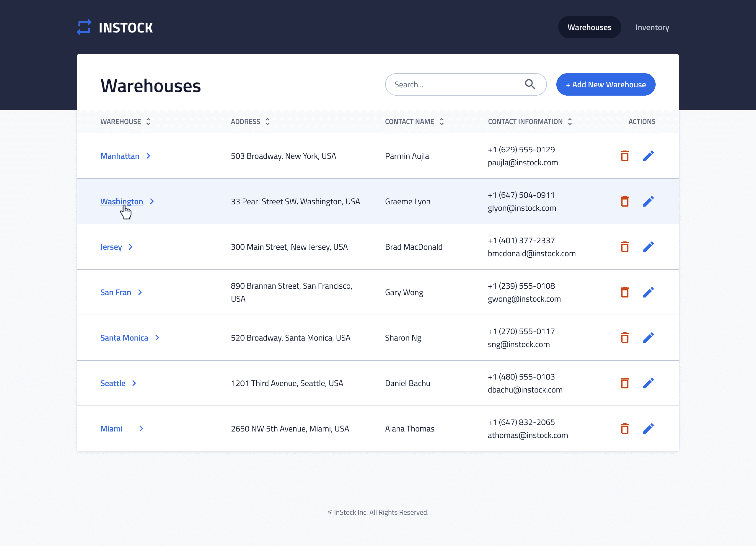Edit the San Fran warehouse

[648, 292]
